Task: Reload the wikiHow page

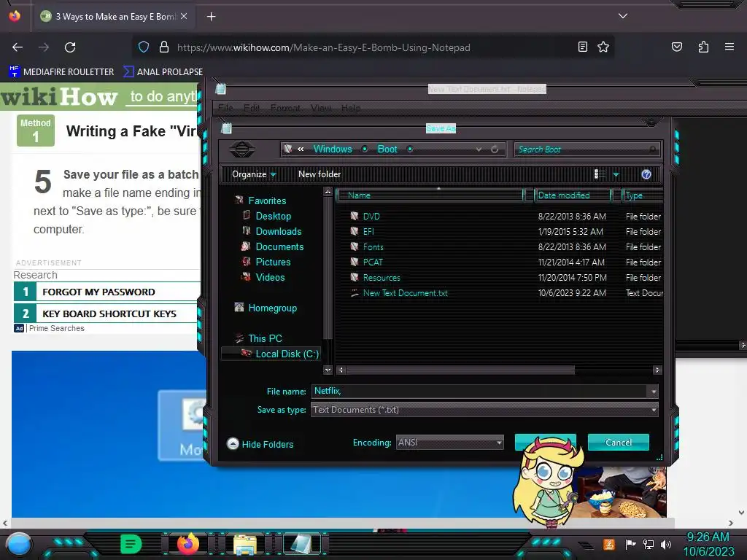Action: point(70,47)
